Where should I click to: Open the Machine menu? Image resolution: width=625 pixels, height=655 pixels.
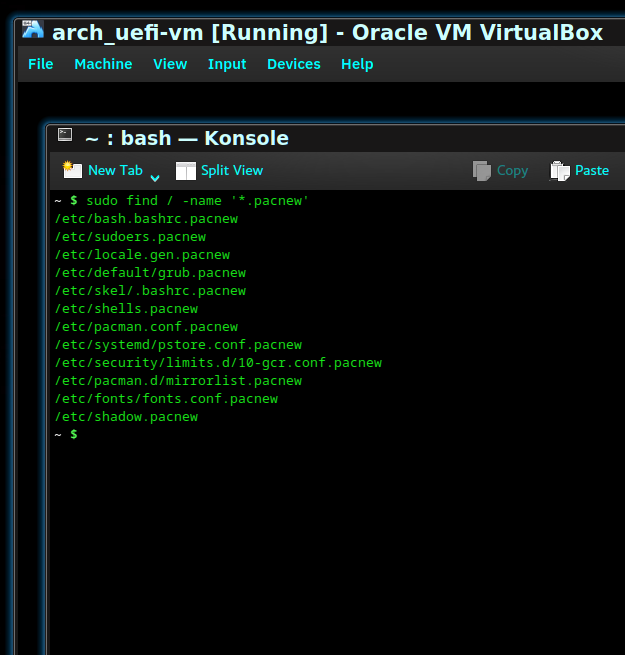[103, 64]
